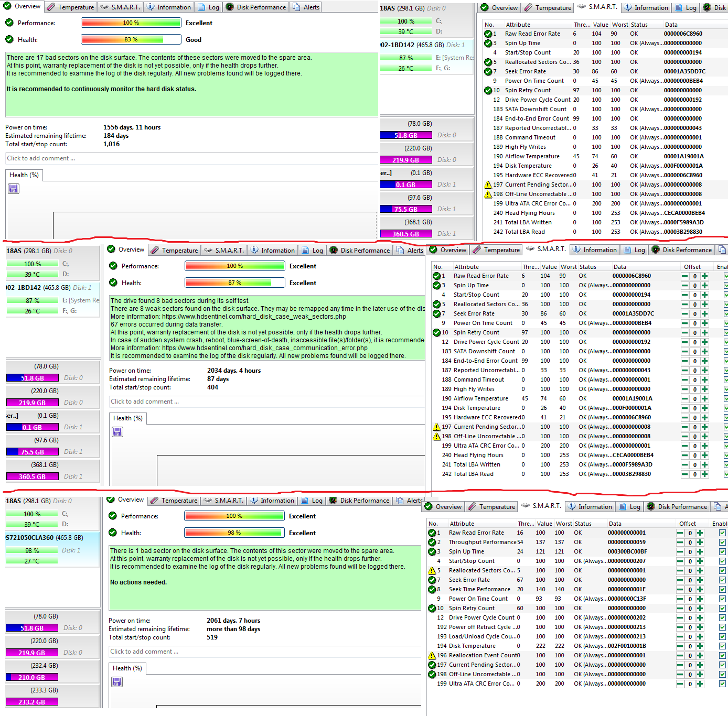This screenshot has width=728, height=716.
Task: Open Log tab above the middle S.M.A.R.T. table
Action: tap(634, 250)
